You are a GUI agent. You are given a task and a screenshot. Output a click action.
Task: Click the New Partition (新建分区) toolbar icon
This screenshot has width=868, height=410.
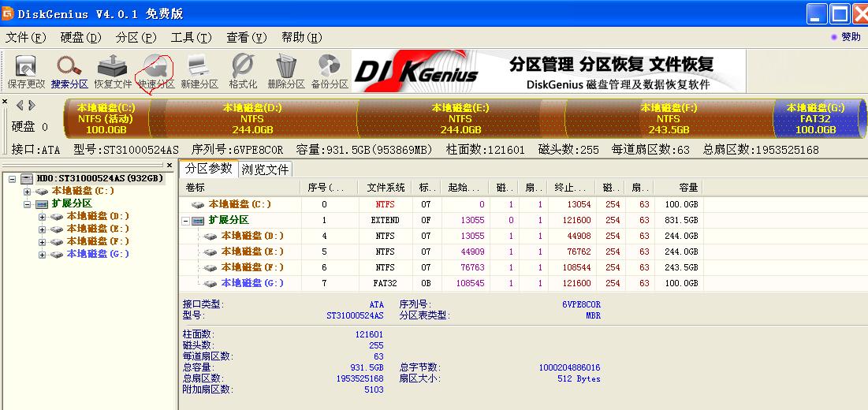tap(199, 72)
